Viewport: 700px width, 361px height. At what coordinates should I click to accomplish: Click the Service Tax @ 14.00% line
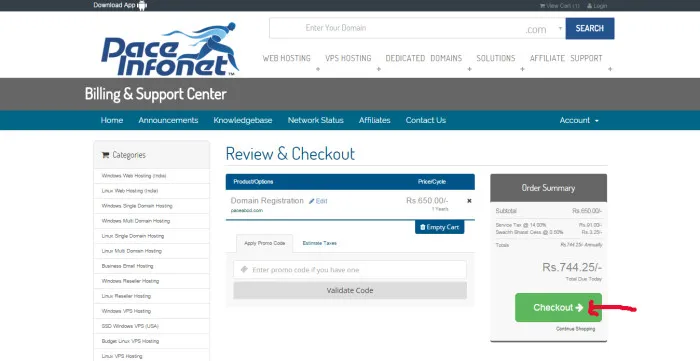(x=549, y=225)
